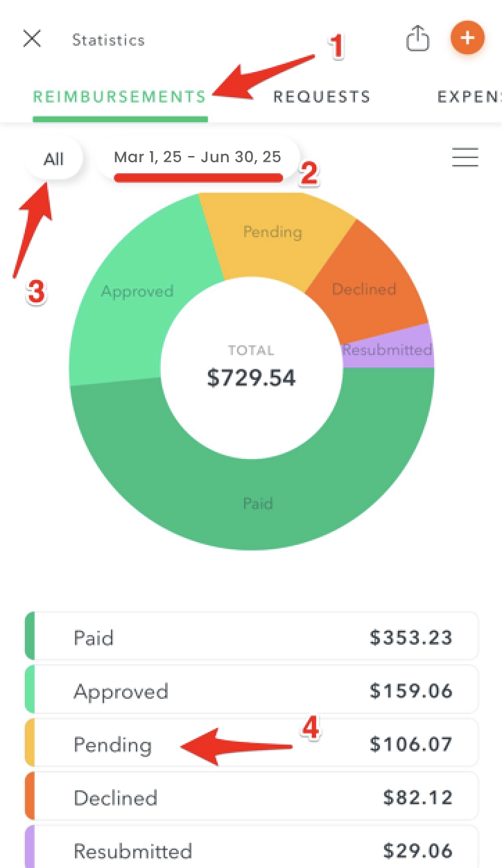Screen dimensions: 502x868
Task: Open the Pending $106.07 row
Action: [252, 744]
